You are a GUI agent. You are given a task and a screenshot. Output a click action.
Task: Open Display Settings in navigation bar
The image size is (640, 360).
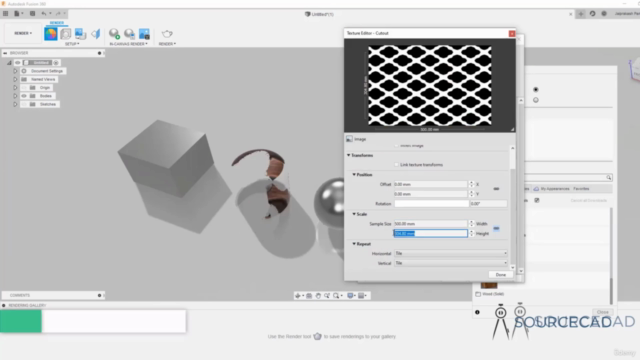coord(351,296)
